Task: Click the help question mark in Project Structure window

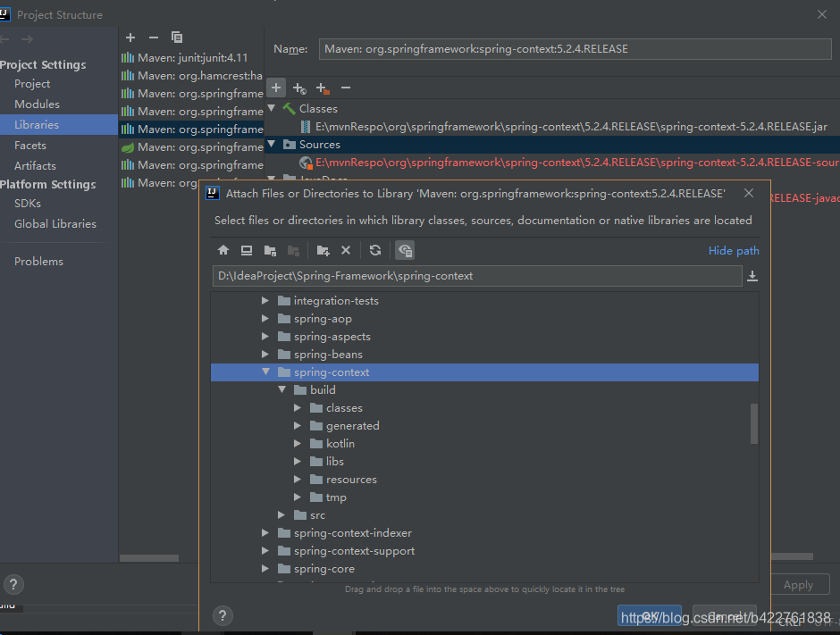Action: click(13, 585)
